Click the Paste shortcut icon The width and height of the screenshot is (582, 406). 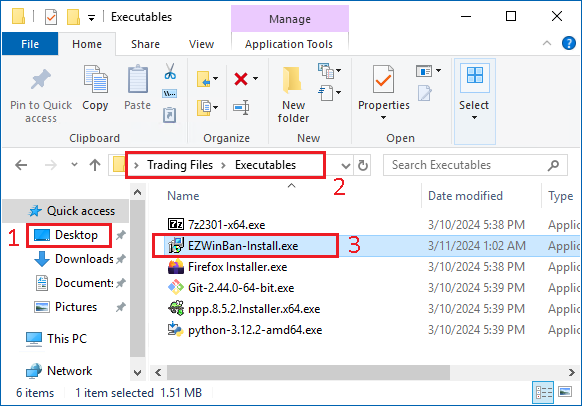click(x=170, y=115)
